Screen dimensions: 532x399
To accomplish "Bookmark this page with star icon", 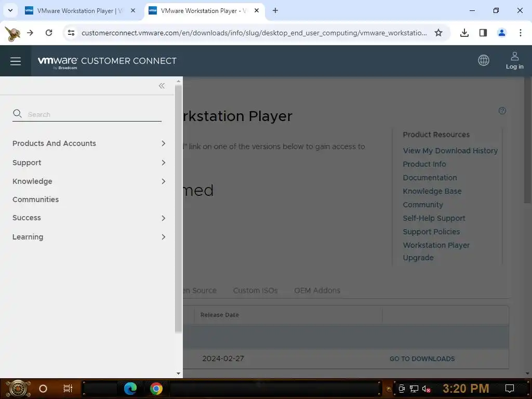I will 438,33.
